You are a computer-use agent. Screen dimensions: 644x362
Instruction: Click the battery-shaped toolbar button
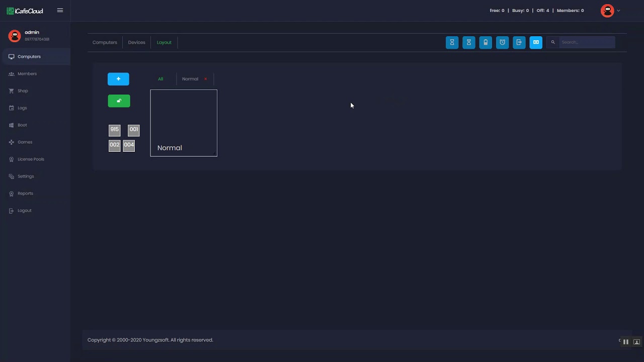click(x=486, y=42)
